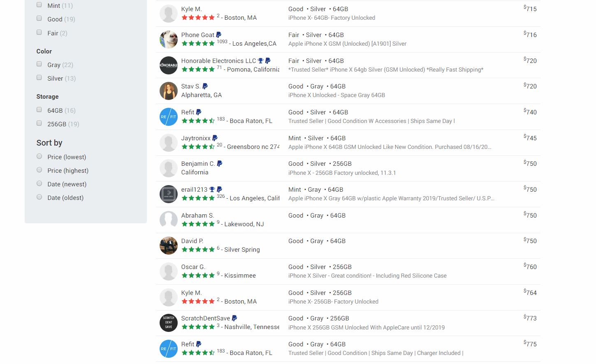Select Price (highest) radio button
Screen dimensions: 596x364
pos(39,170)
